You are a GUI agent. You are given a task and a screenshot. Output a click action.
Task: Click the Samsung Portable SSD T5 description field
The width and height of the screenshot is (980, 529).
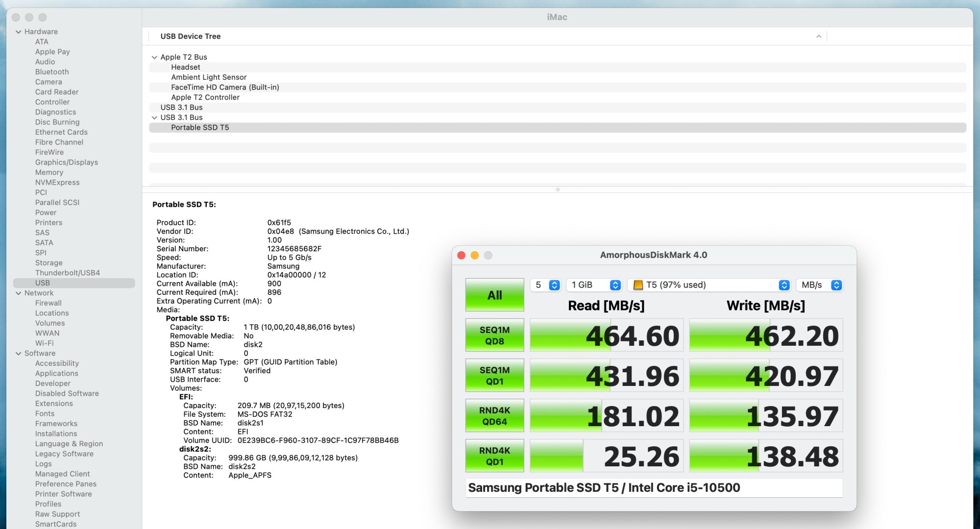coord(654,488)
